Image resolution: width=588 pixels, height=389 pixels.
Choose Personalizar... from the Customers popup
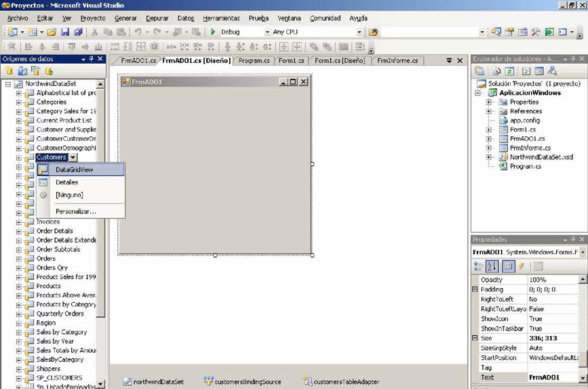pos(81,211)
